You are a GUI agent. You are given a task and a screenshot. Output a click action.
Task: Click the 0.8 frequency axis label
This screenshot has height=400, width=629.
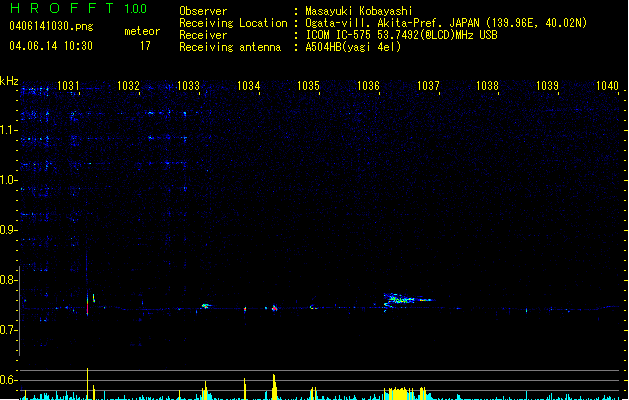(8, 280)
